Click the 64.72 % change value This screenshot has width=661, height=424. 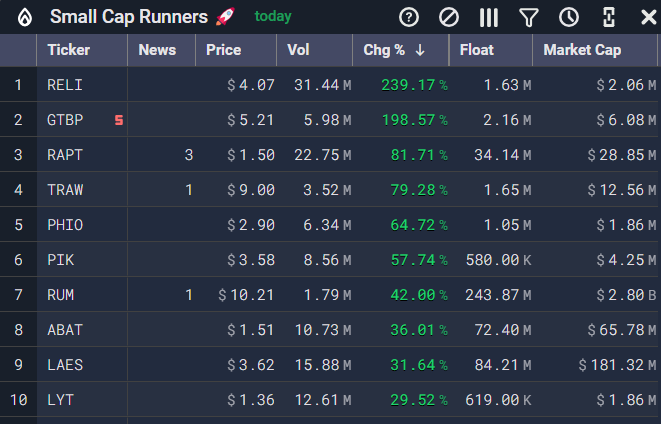coord(419,225)
